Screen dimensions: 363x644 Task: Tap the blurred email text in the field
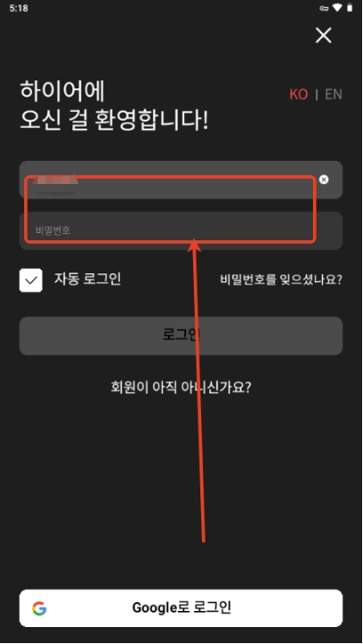(55, 184)
